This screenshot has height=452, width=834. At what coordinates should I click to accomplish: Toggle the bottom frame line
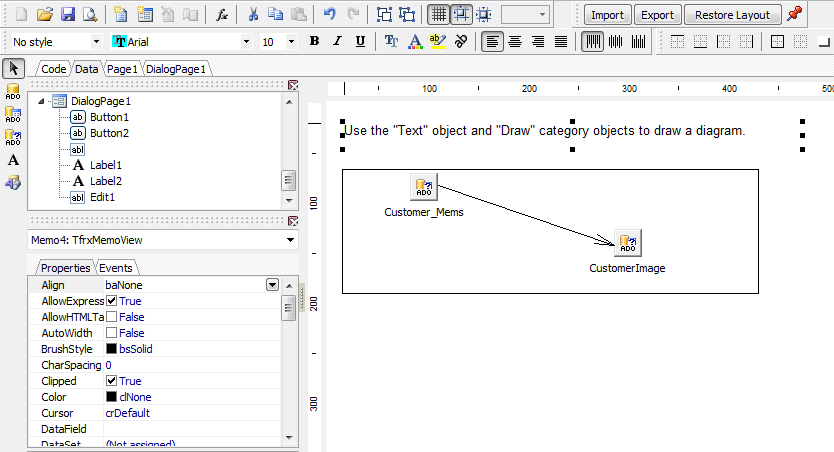[700, 41]
